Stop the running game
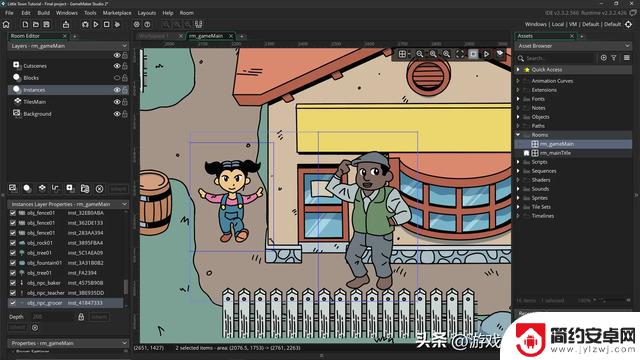The image size is (640, 360). 107,24
